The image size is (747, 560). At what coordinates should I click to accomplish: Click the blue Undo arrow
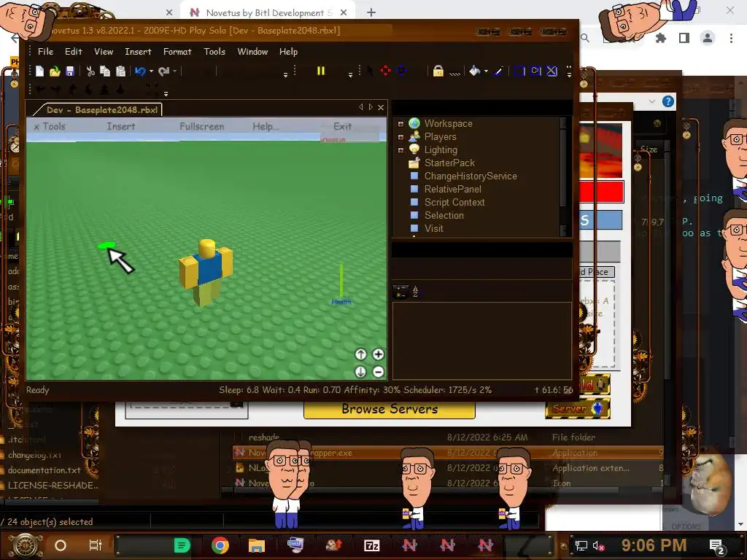click(x=140, y=71)
